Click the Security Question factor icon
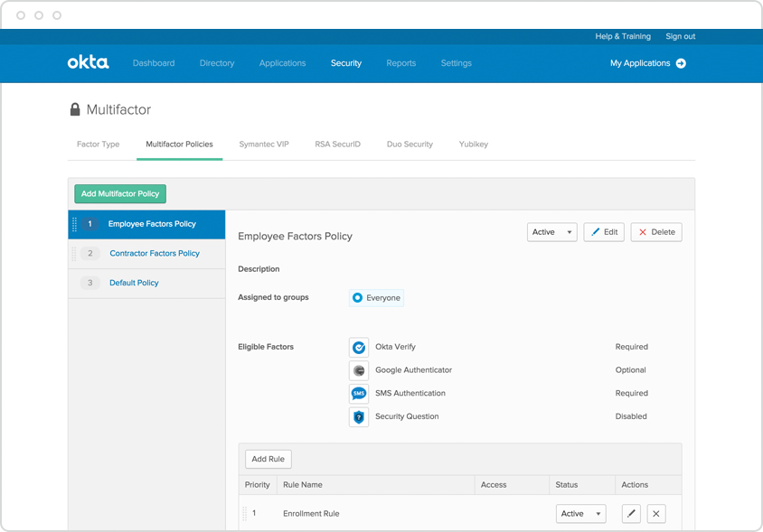The height and width of the screenshot is (532, 763). [x=359, y=416]
